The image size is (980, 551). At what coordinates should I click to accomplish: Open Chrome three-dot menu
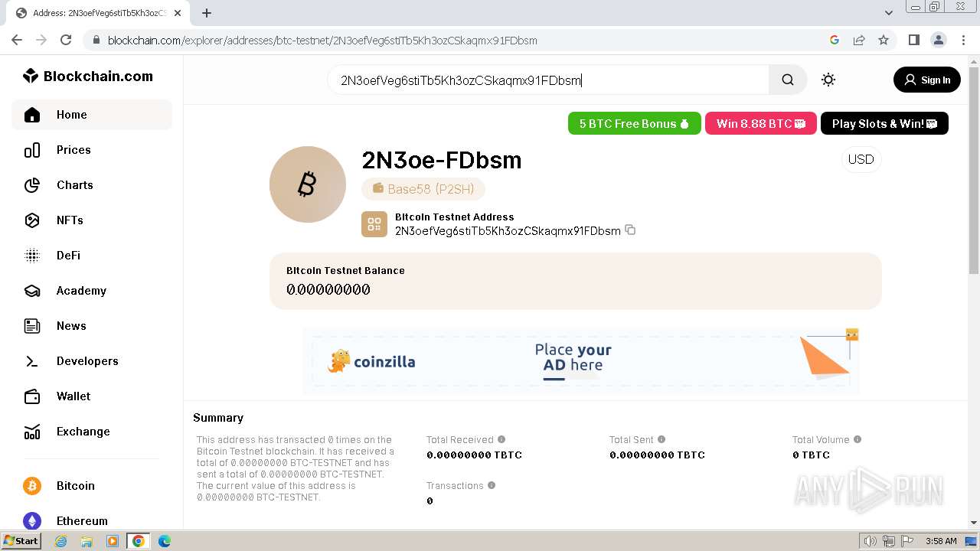click(x=963, y=40)
